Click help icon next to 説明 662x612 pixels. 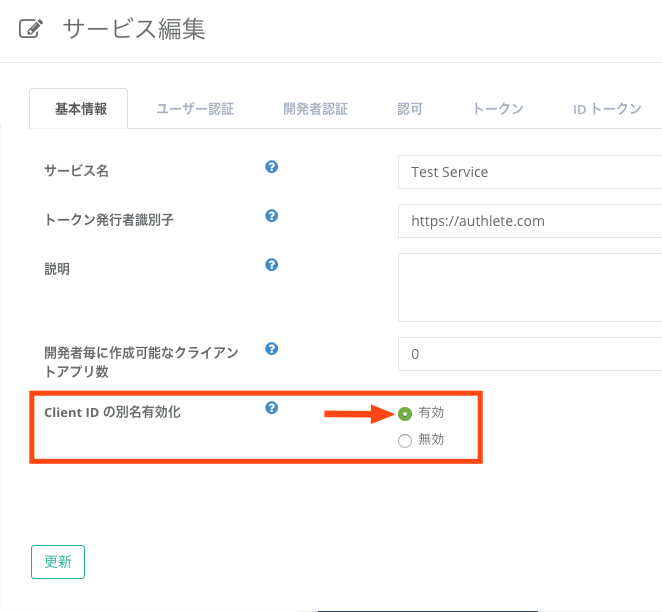(271, 265)
